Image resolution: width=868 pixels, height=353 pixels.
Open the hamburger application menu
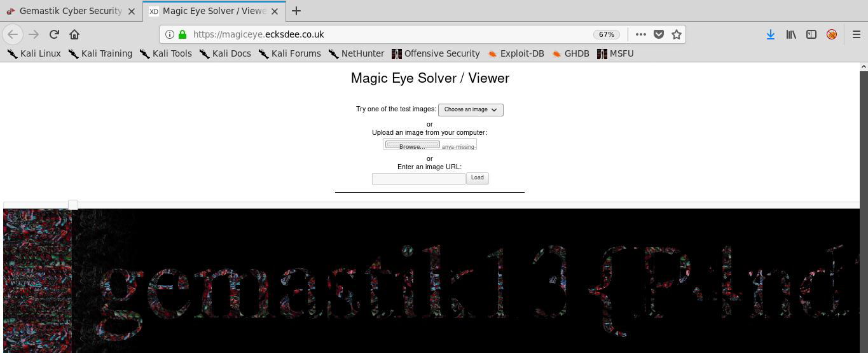coord(856,34)
